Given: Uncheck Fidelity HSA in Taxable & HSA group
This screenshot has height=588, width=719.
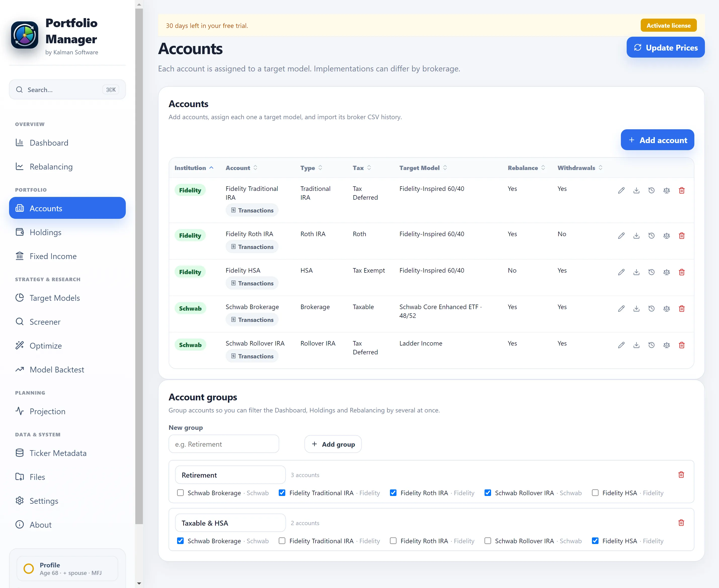Looking at the screenshot, I should point(595,541).
